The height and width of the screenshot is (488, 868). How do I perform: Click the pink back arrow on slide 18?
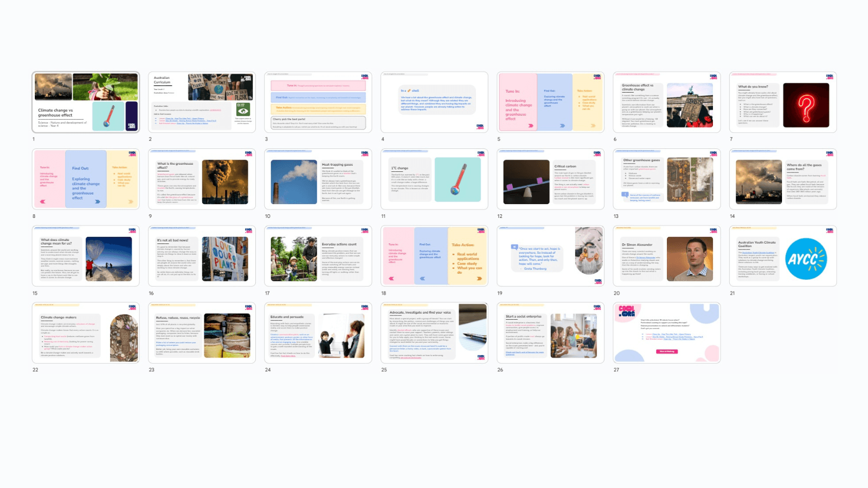(x=392, y=278)
